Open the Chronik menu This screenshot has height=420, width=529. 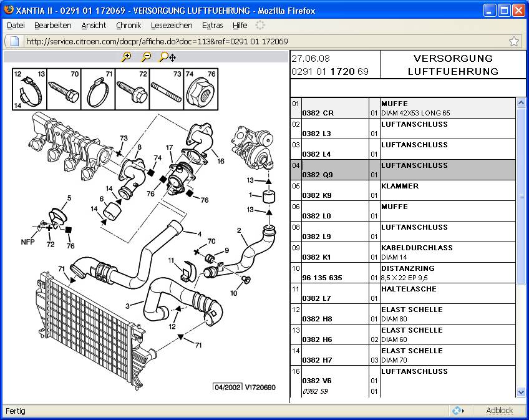(129, 26)
